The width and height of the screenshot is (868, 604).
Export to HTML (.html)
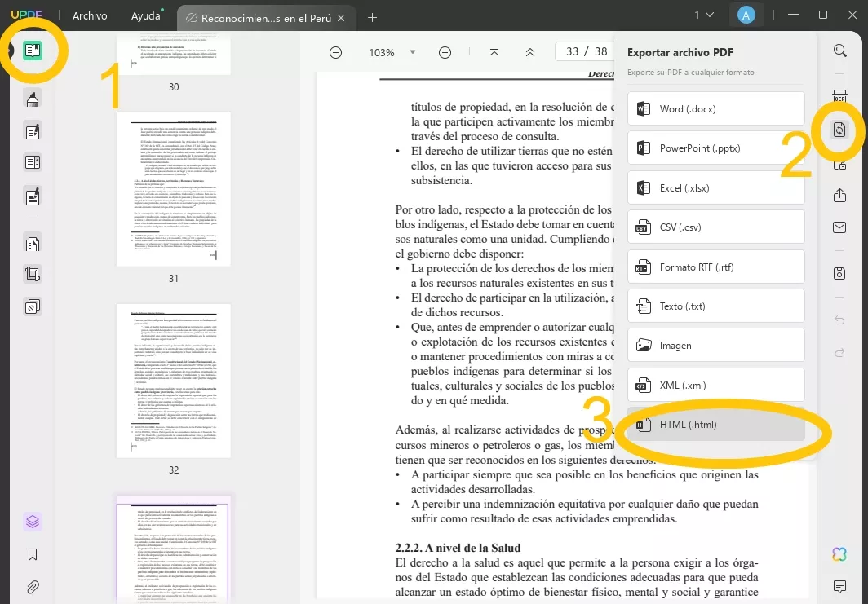(x=715, y=425)
